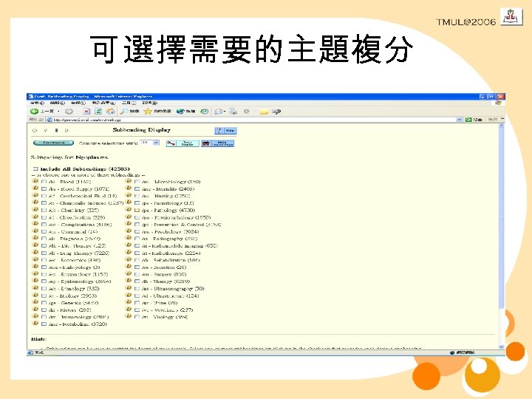532x399 pixels.
Task: Tick the Drug Therapy checkbox
Action: (x=44, y=253)
